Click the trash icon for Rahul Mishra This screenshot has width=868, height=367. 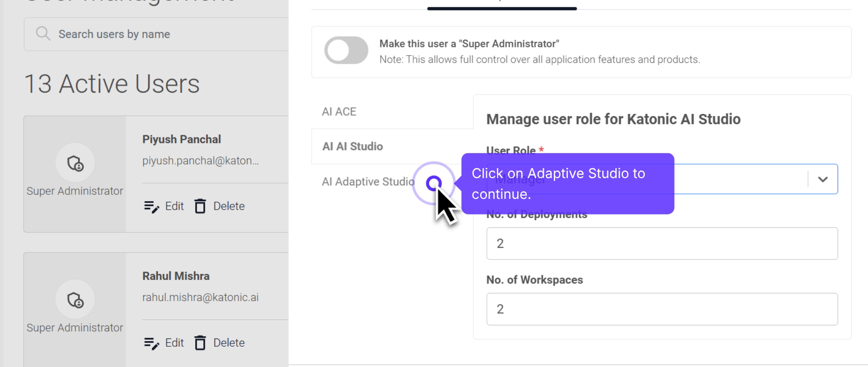click(x=200, y=343)
